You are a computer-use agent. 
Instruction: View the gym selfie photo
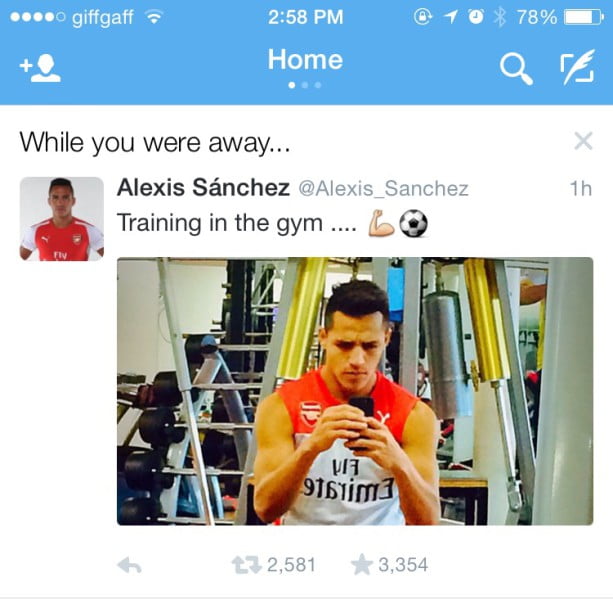coord(355,391)
